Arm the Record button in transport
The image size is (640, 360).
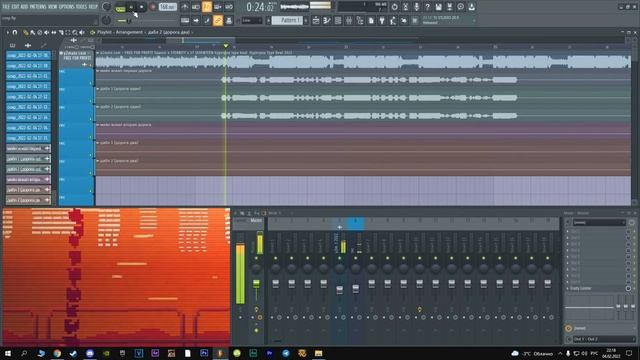click(x=153, y=7)
